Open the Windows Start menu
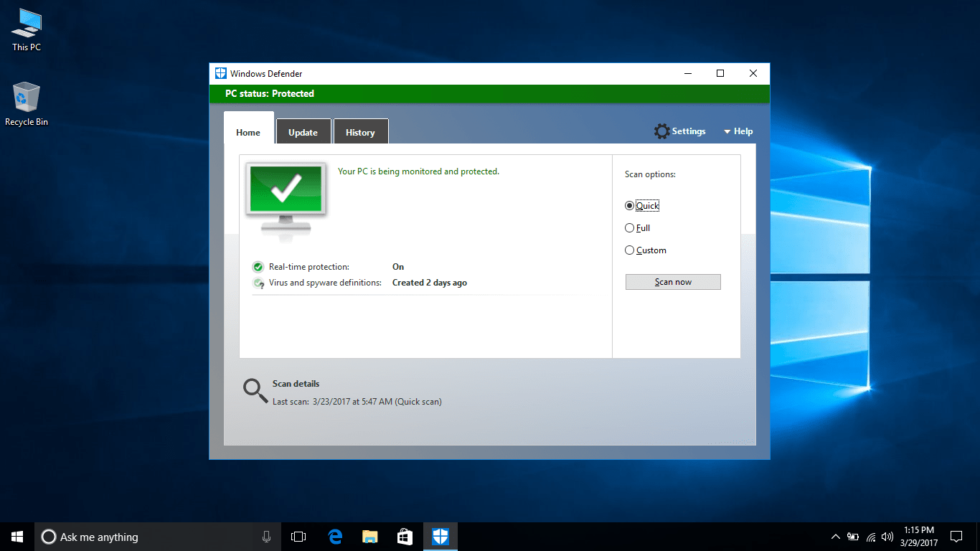 tap(17, 537)
